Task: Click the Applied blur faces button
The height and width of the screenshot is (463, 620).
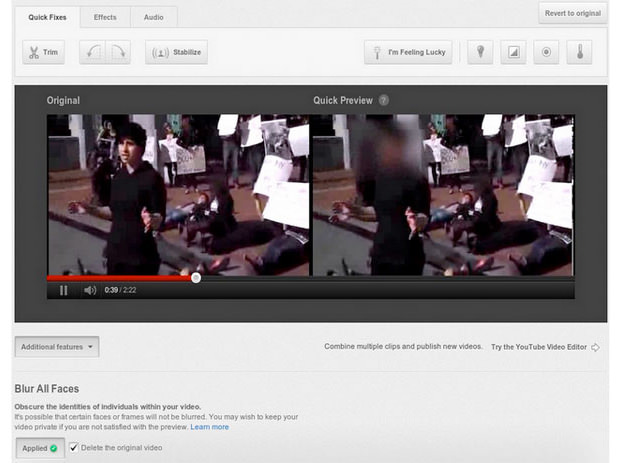Action: (40, 448)
